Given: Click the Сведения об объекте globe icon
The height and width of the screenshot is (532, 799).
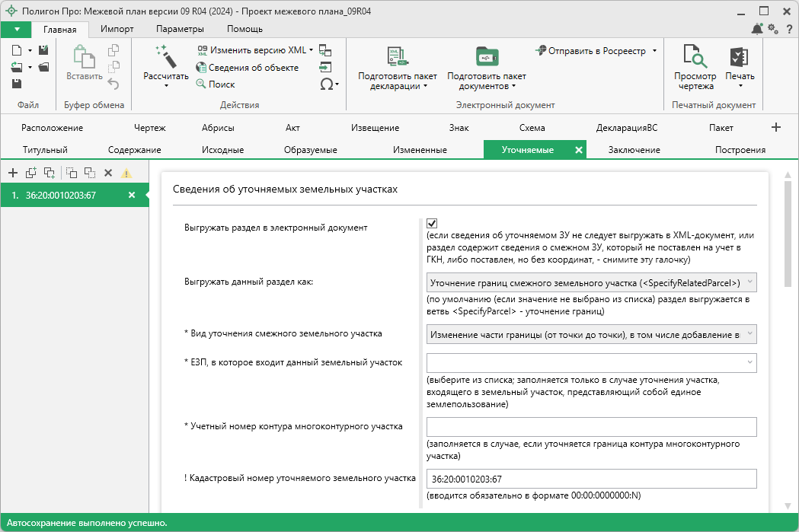Looking at the screenshot, I should [x=202, y=68].
